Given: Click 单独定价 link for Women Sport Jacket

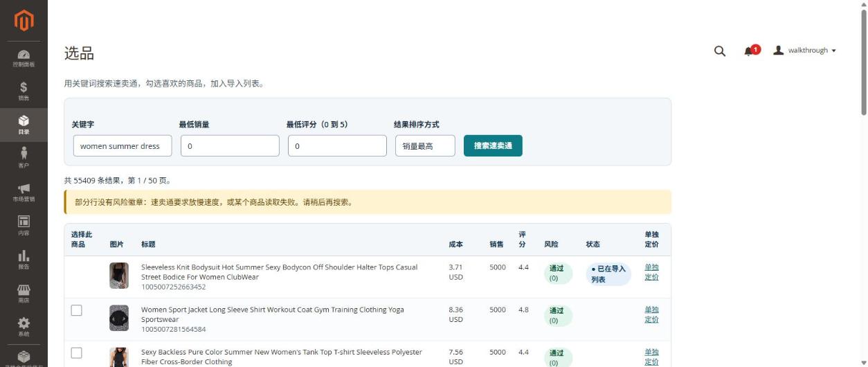Looking at the screenshot, I should pos(652,314).
